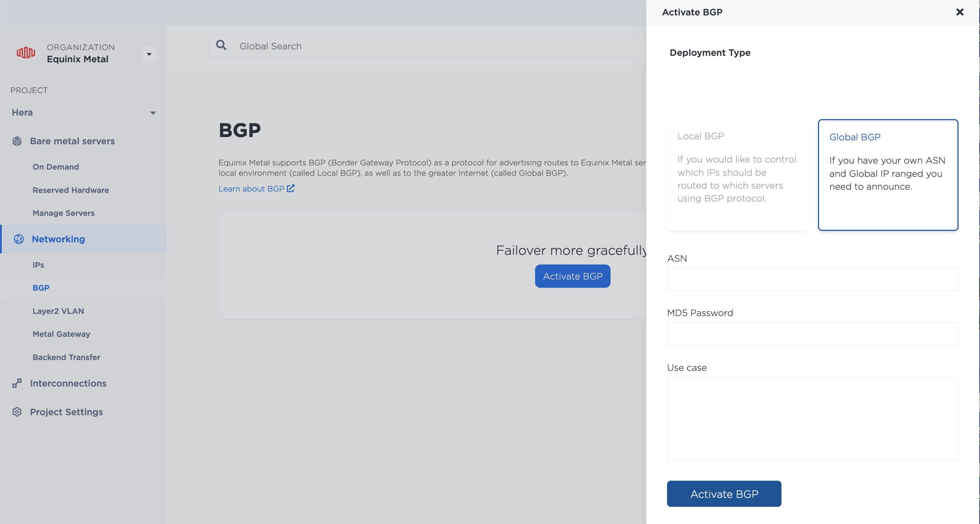Viewport: 980px width, 524px height.
Task: Click the Equinix Metal organization name
Action: coord(78,59)
